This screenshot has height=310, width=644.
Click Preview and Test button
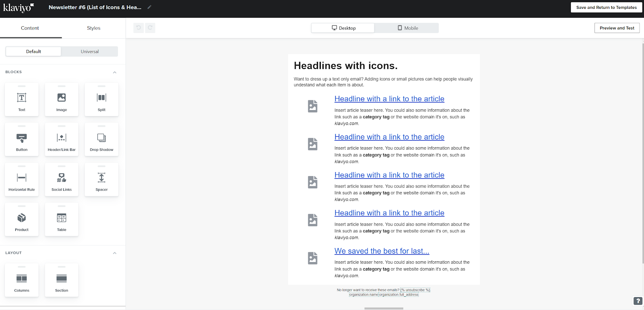pyautogui.click(x=617, y=28)
